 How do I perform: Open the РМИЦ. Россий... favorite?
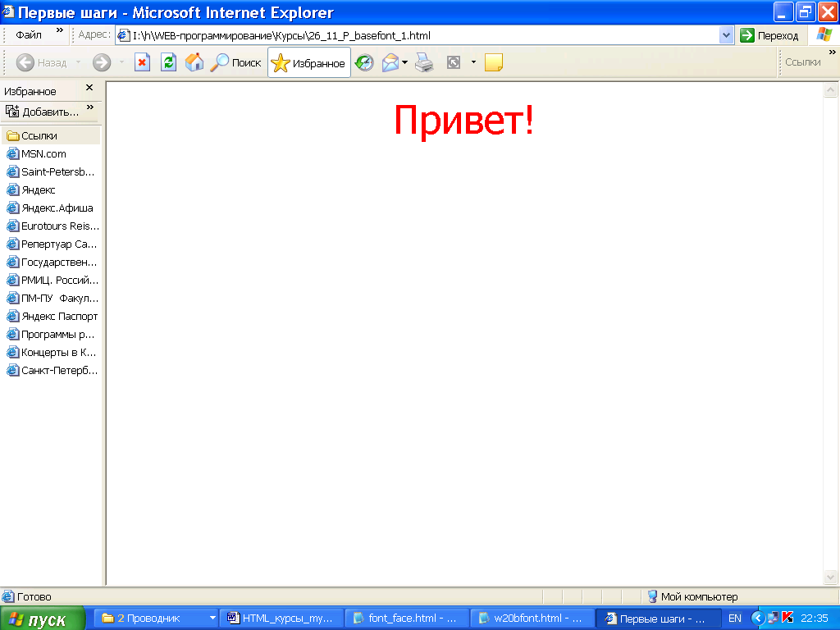52,281
